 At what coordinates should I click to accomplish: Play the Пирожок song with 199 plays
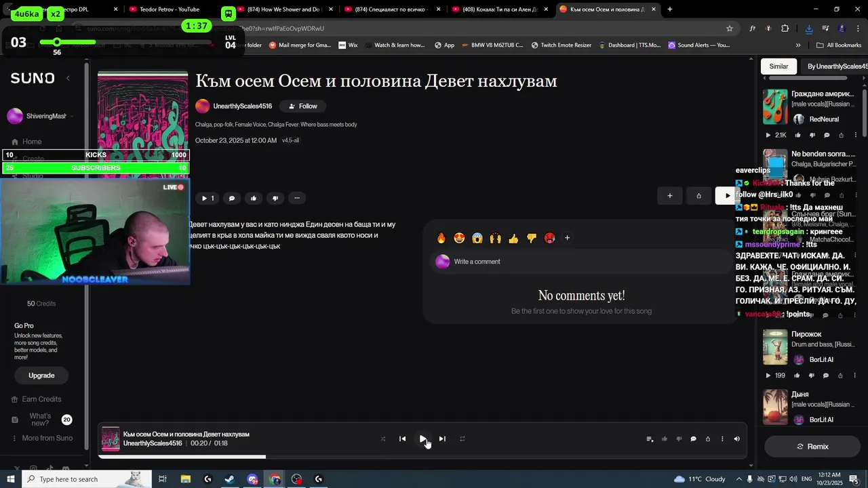(768, 375)
